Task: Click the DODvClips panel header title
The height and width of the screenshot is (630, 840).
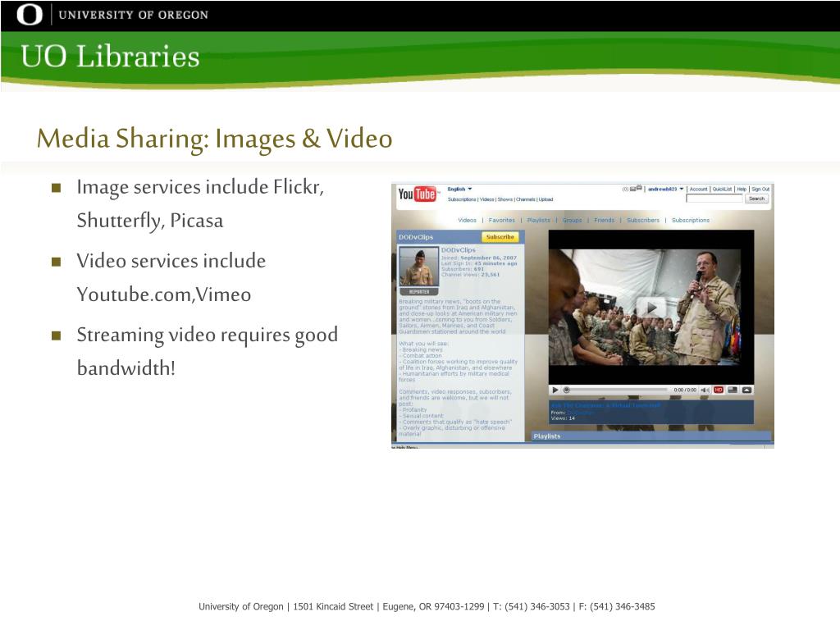Action: pyautogui.click(x=416, y=237)
